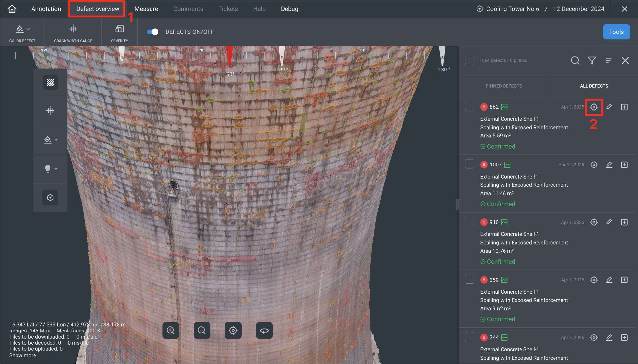Click the blue Tools button
Viewport: 638px width, 364px height.
616,32
